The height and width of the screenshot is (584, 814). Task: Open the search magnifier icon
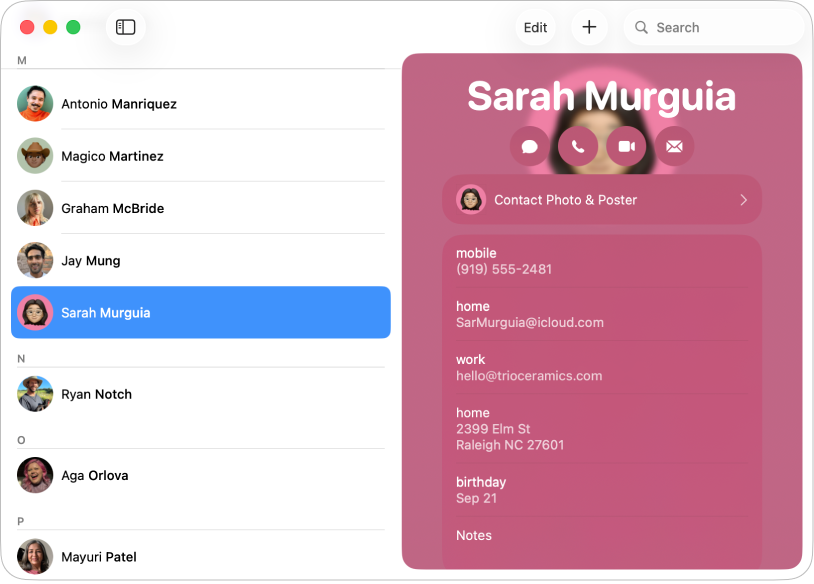(x=641, y=27)
